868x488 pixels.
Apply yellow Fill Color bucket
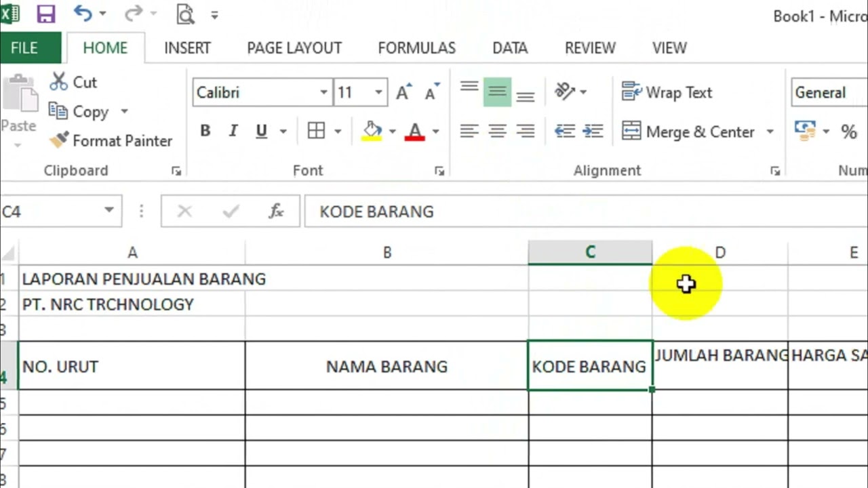[x=372, y=131]
